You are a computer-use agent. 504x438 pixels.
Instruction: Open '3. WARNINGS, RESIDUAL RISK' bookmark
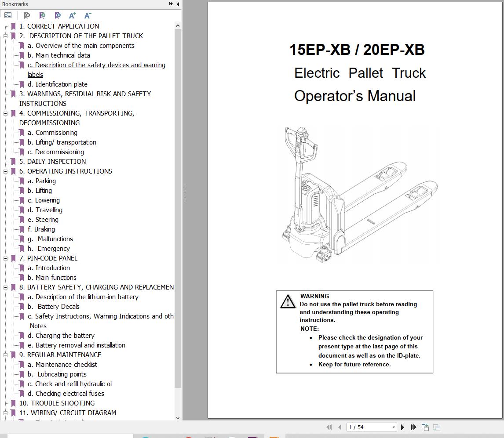click(x=85, y=98)
